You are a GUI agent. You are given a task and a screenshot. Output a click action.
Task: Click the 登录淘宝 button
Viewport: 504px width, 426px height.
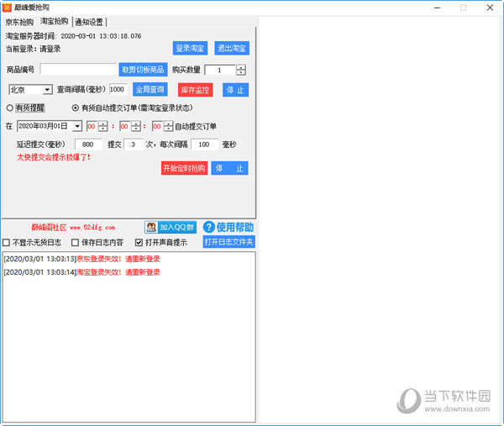coord(190,48)
